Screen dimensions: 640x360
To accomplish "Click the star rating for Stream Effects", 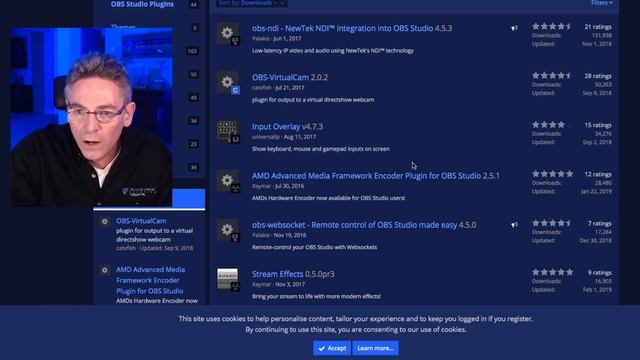I will pos(552,272).
